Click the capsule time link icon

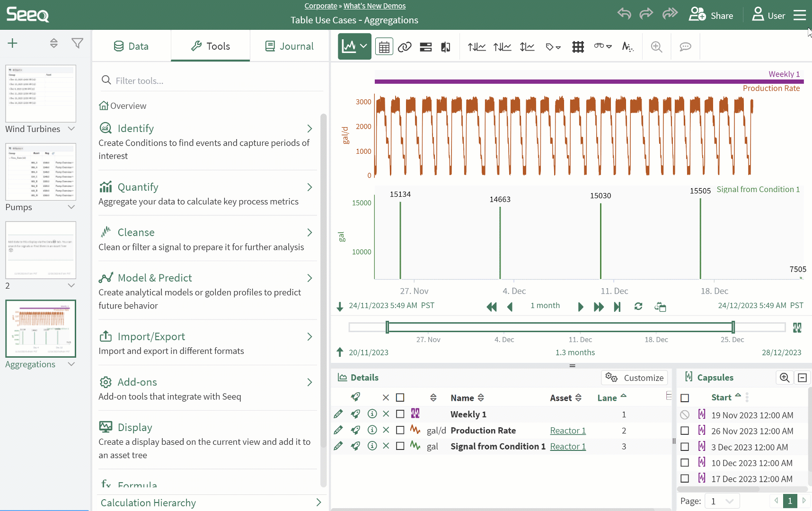pyautogui.click(x=405, y=47)
